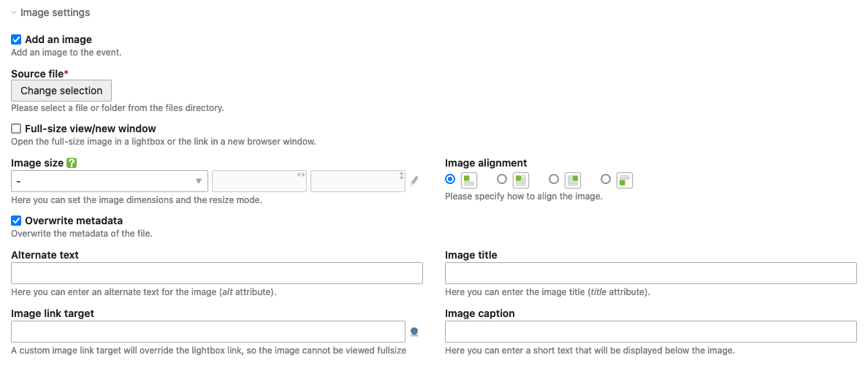Click the third image alignment icon
Screen dimensions: 868x374
(x=572, y=180)
